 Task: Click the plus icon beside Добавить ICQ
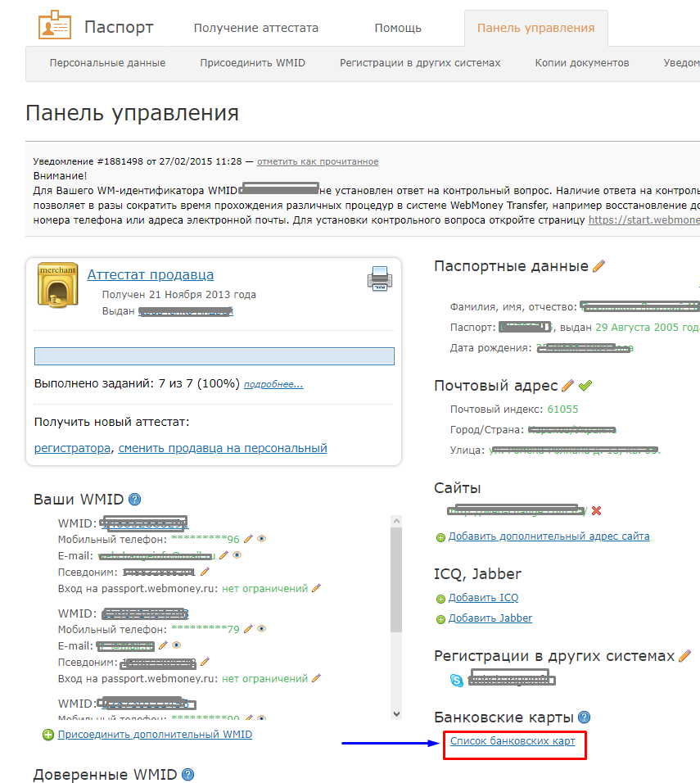(440, 599)
